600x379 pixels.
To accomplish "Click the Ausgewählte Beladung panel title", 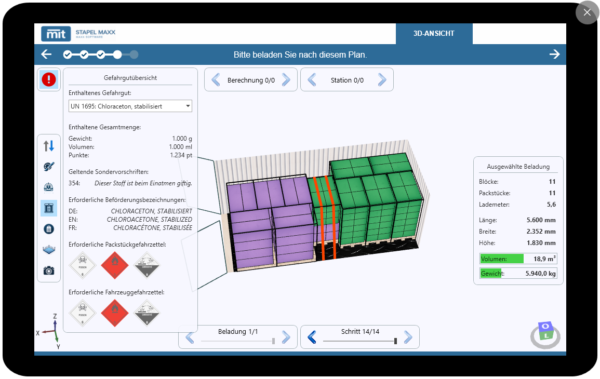I will [x=518, y=167].
